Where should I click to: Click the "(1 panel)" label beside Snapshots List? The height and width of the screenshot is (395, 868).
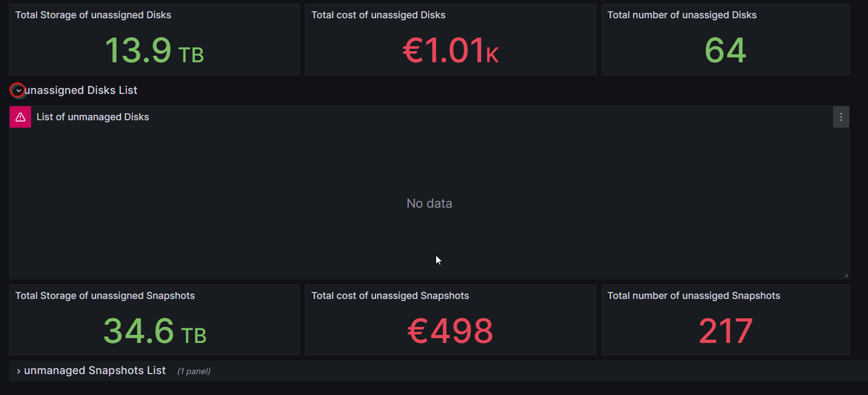[x=194, y=371]
